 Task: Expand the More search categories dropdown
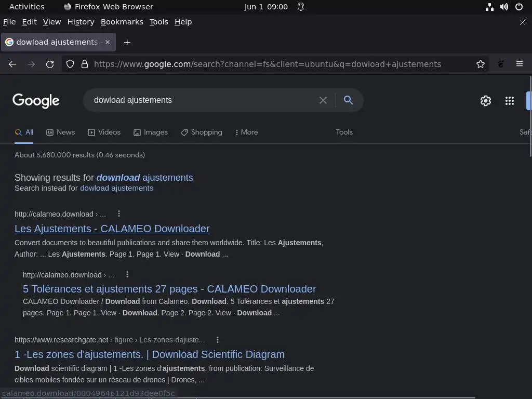tap(247, 132)
